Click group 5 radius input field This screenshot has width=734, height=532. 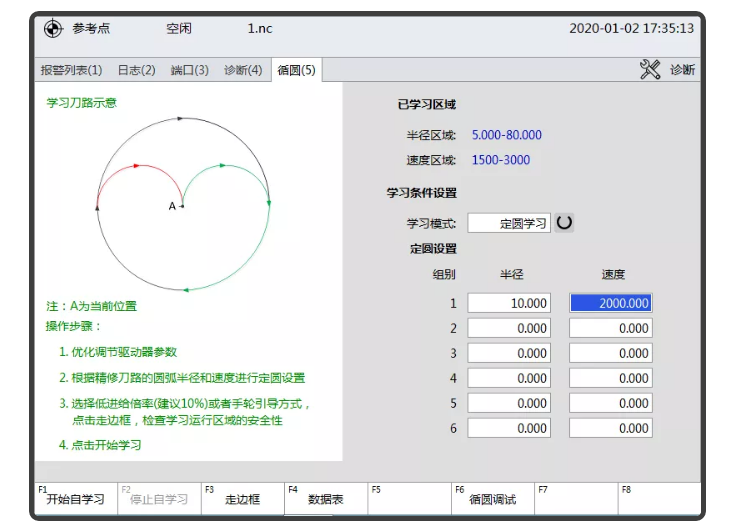509,403
